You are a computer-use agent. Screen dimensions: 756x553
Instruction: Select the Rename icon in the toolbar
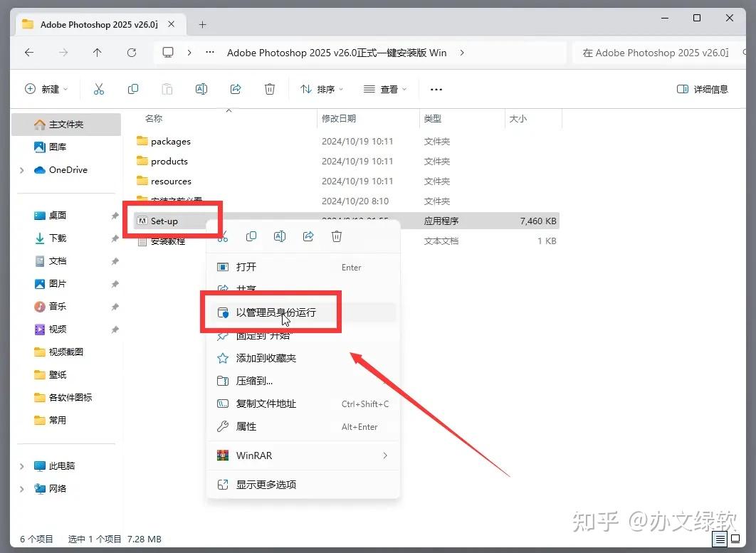tap(201, 88)
